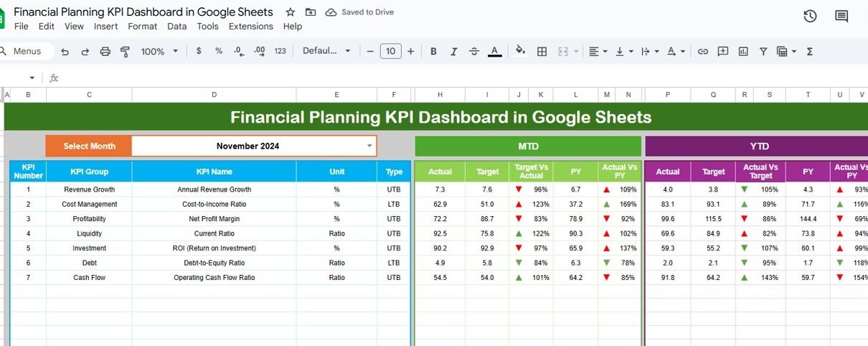Viewport: 868px width, 346px height.
Task: Toggle italic formatting
Action: click(453, 52)
